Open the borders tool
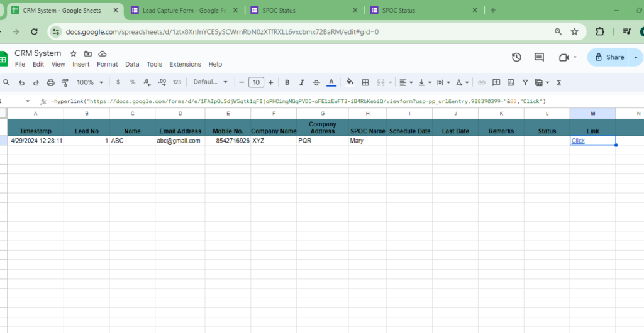 tap(365, 82)
